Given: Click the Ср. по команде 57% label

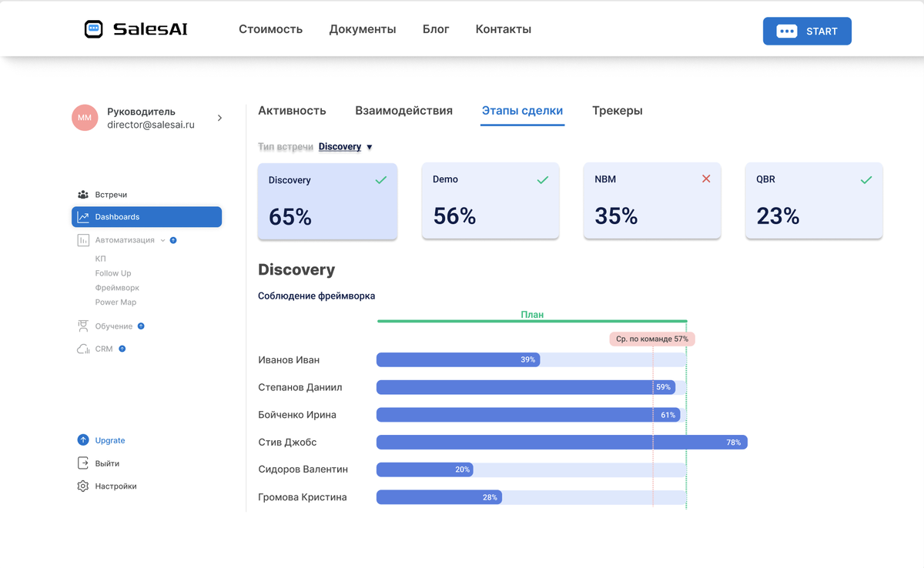Looking at the screenshot, I should 652,339.
